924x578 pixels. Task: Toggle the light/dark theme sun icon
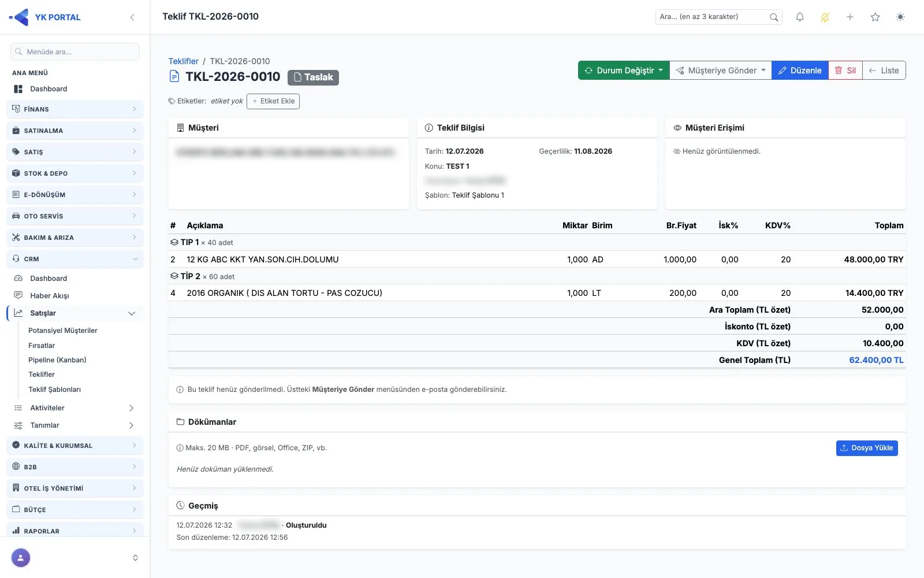click(900, 17)
